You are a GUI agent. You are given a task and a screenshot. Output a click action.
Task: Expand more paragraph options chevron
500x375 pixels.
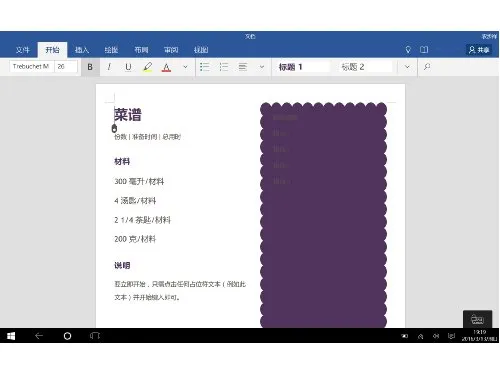coord(262,67)
